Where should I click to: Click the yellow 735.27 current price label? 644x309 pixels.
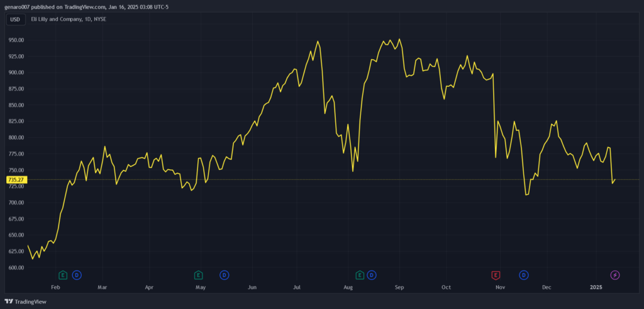point(16,180)
